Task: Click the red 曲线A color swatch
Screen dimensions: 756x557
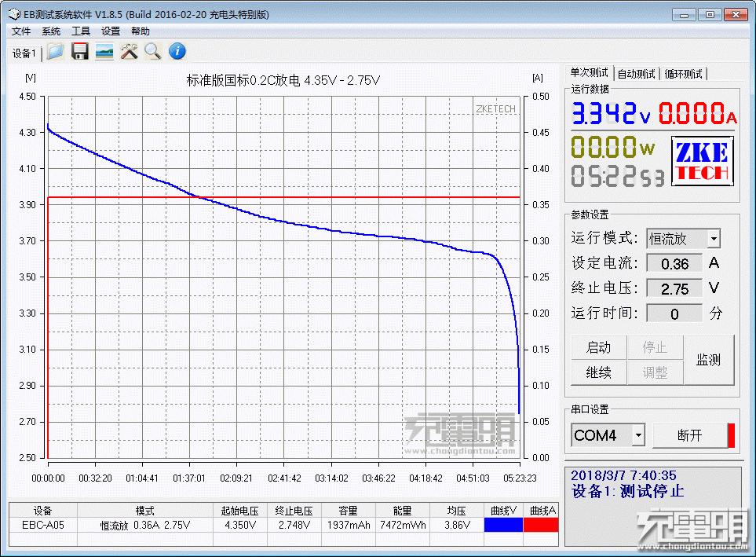Action: click(x=540, y=525)
